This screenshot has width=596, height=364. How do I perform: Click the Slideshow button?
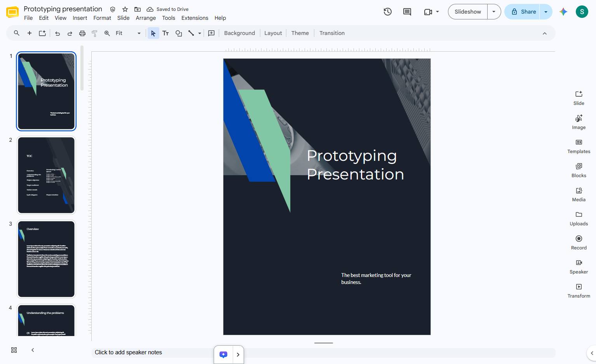pos(468,12)
